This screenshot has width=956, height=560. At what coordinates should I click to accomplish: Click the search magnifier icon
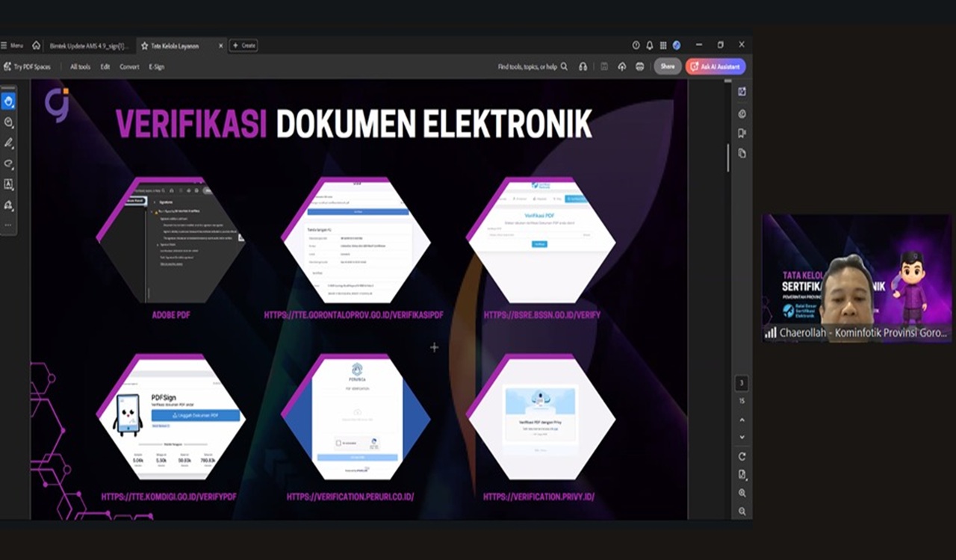coord(564,66)
